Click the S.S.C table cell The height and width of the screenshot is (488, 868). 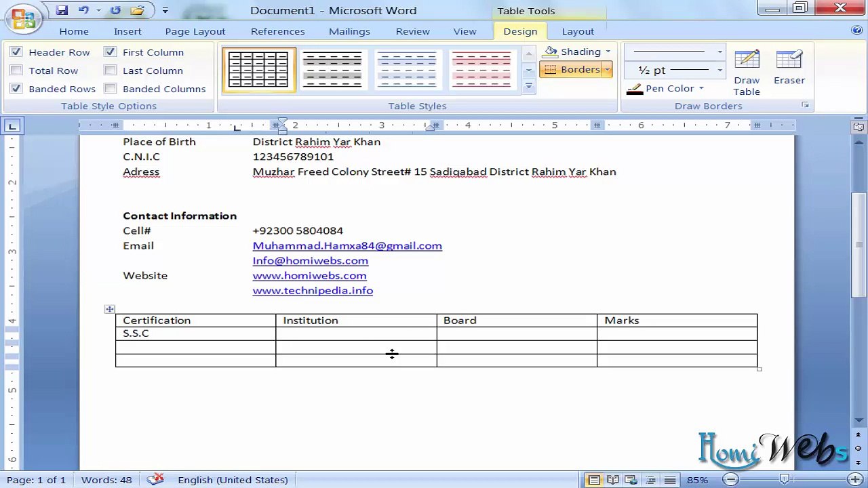195,333
